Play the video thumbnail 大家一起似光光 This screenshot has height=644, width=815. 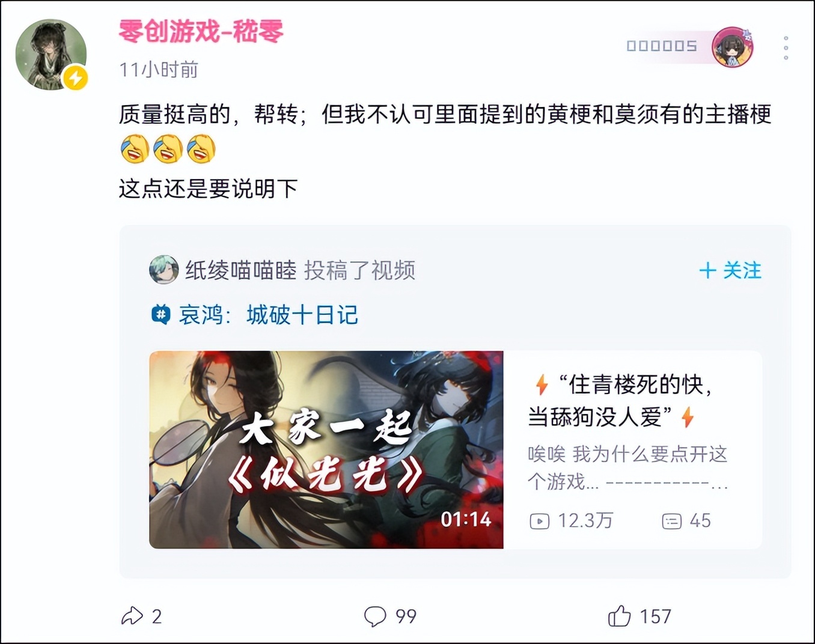click(x=326, y=449)
